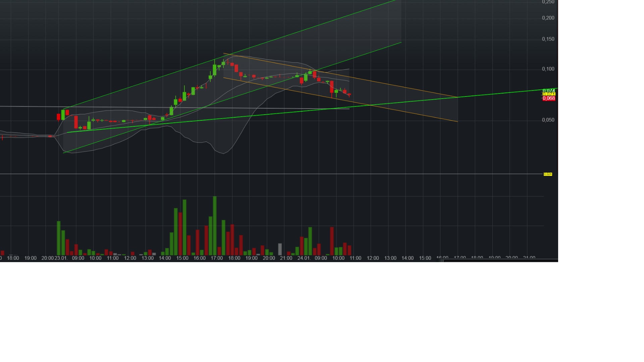Click the 18:00 time label at far left
The height and width of the screenshot is (362, 644).
pyautogui.click(x=13, y=258)
